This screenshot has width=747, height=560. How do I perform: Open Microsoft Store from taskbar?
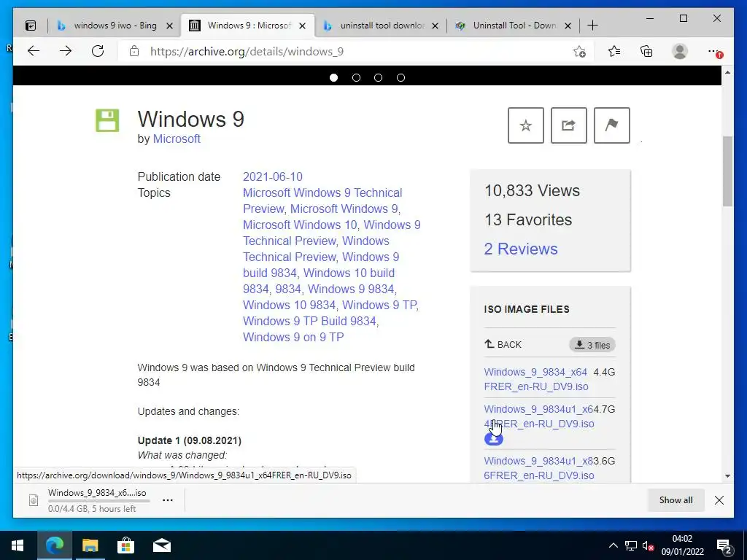click(x=125, y=545)
